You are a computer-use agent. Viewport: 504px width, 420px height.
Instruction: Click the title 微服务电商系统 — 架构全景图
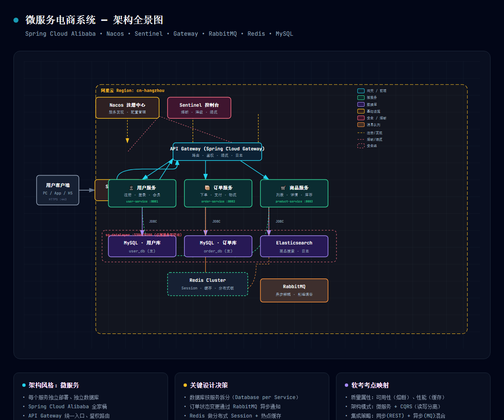pyautogui.click(x=94, y=20)
